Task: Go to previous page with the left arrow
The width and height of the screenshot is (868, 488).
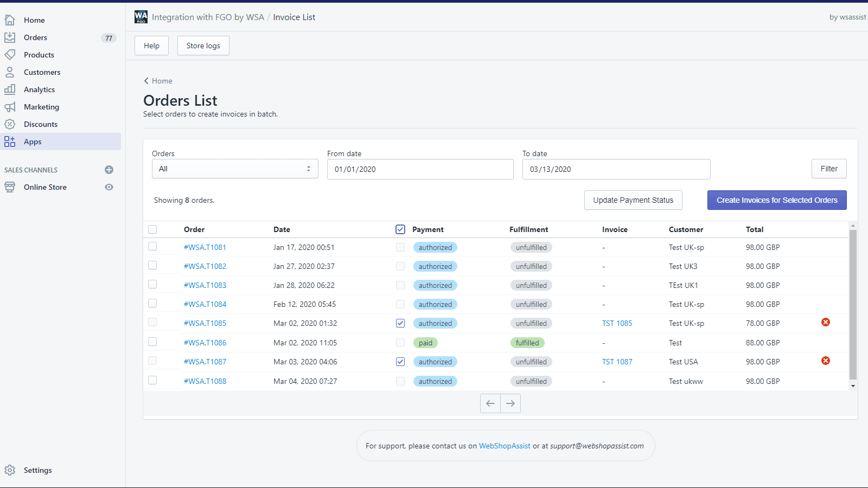Action: 490,403
